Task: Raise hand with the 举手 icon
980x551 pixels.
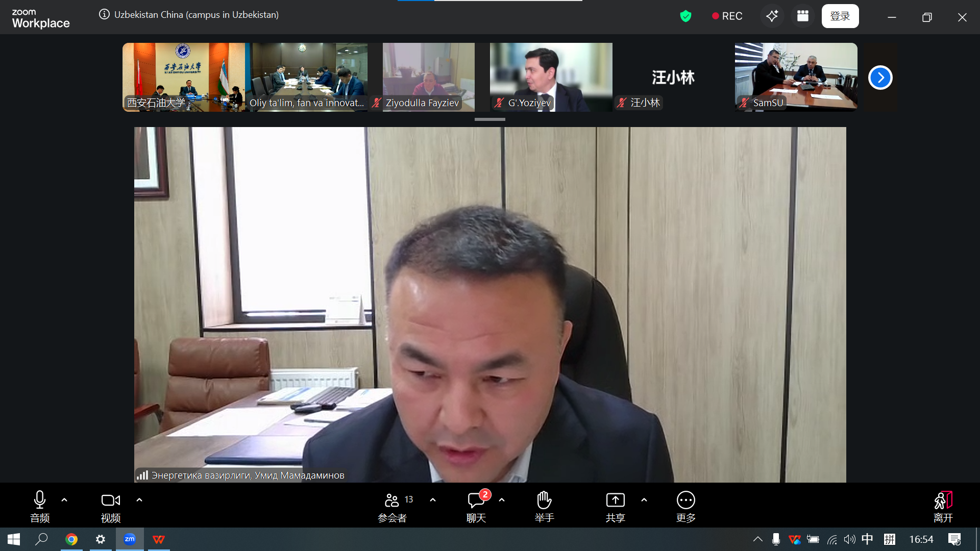Action: 544,506
